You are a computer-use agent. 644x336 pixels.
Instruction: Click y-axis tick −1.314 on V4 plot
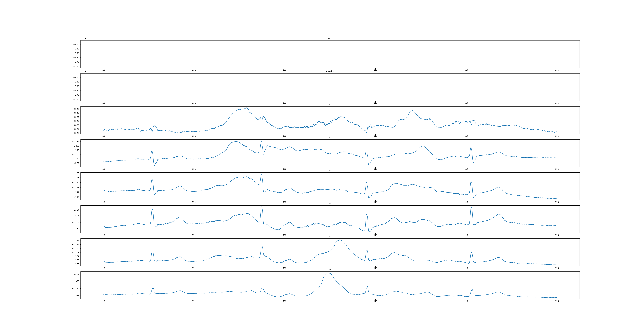[x=76, y=210]
